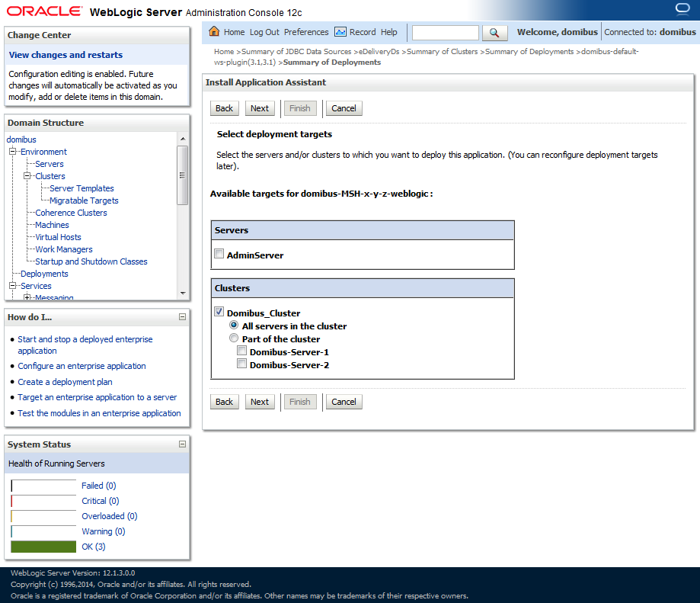Click Summary of Clusters breadcrumb
This screenshot has width=700, height=603.
coord(442,51)
